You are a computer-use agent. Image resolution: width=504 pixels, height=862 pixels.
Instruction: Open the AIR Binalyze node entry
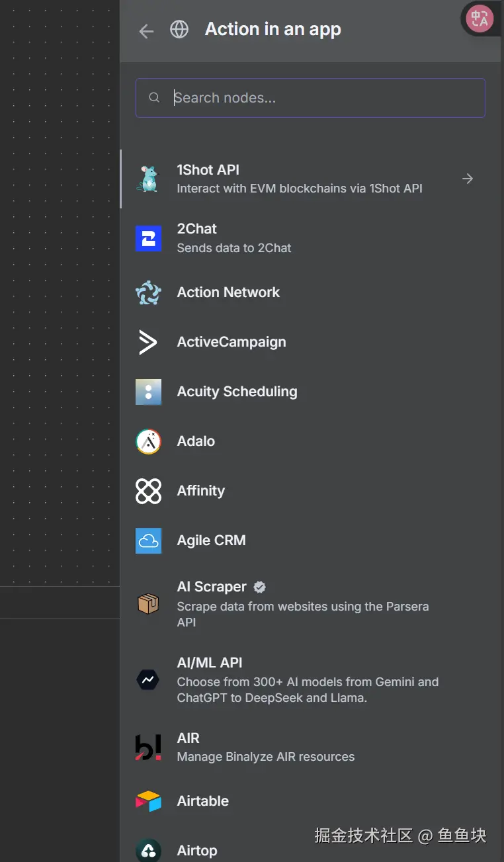[x=189, y=738]
